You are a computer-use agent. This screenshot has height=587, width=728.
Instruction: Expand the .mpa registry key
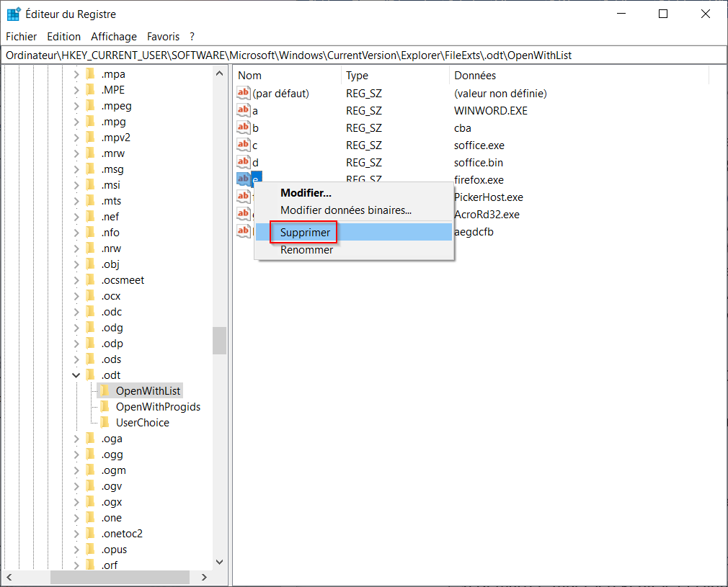pyautogui.click(x=76, y=73)
